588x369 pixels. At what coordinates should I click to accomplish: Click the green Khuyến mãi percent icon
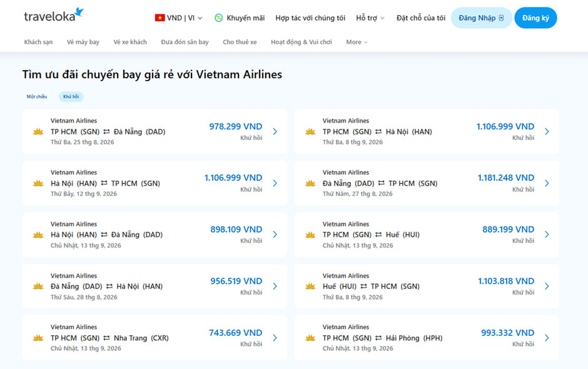(x=219, y=18)
